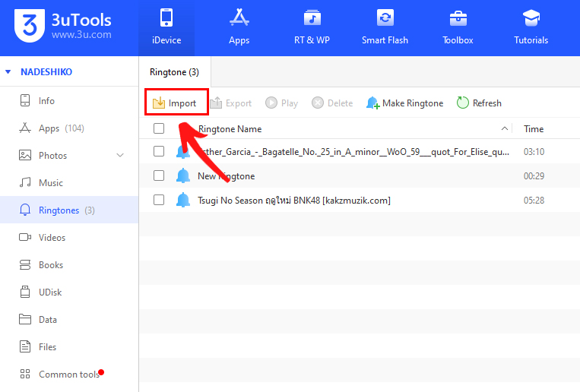Viewport: 580px width, 392px height.
Task: Click the 00:29 duration cell
Action: 534,176
